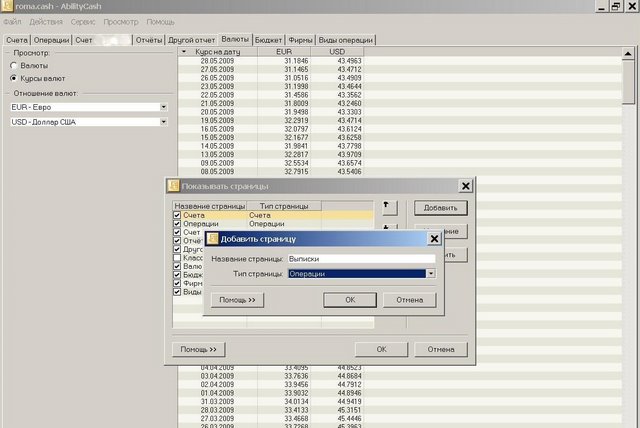Expand the USD - Доллар США dropdown
Screen dimensions: 640x428
pos(163,122)
